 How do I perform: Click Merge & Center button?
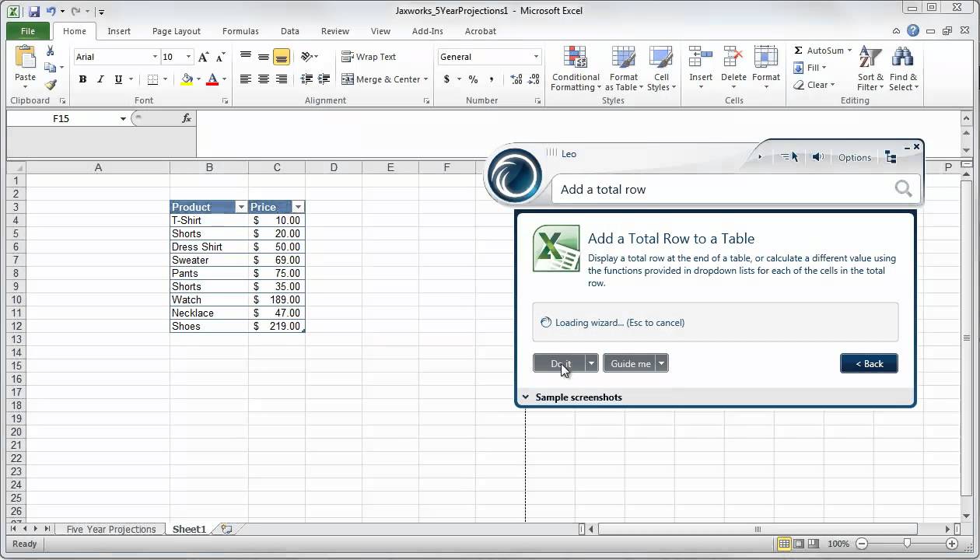click(x=381, y=79)
